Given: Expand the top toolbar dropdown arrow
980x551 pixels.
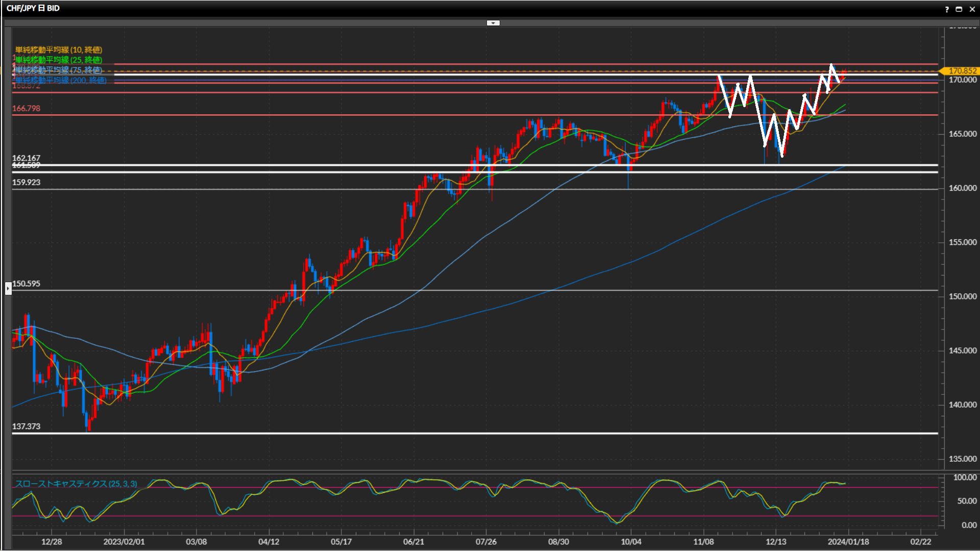Looking at the screenshot, I should [x=493, y=23].
